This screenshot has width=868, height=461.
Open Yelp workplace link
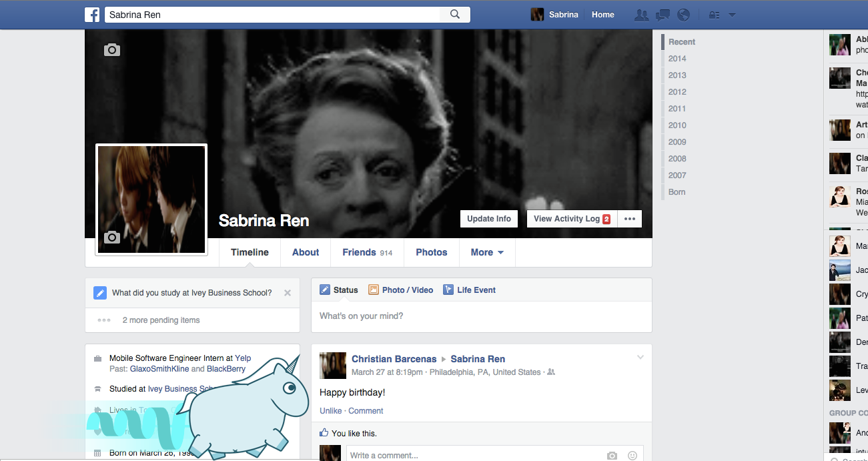(x=243, y=358)
